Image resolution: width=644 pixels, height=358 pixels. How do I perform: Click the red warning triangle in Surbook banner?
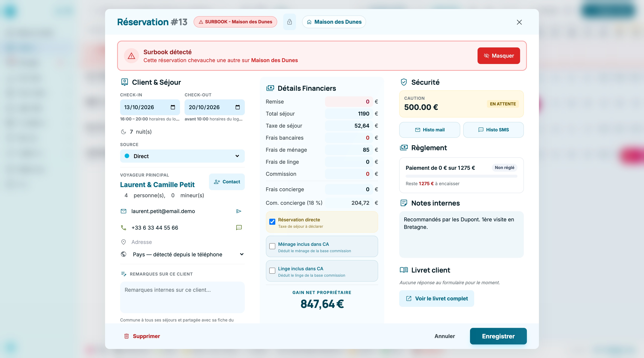(131, 56)
